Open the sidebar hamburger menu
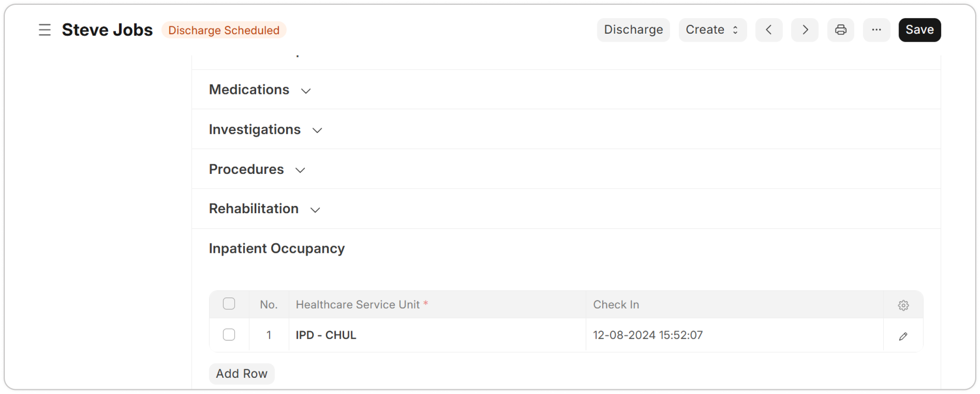This screenshot has height=394, width=980. pyautogui.click(x=45, y=30)
